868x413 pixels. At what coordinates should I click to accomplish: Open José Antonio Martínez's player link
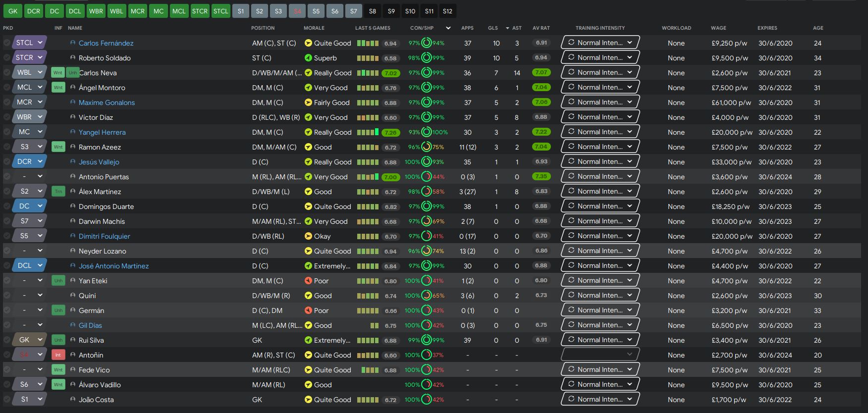tap(113, 266)
